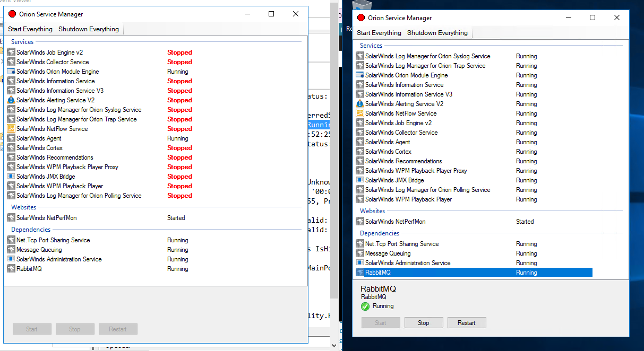Screen dimensions: 644x351
Task: Select Net.Tcp Port Sharing icon in right window
Action: point(360,244)
